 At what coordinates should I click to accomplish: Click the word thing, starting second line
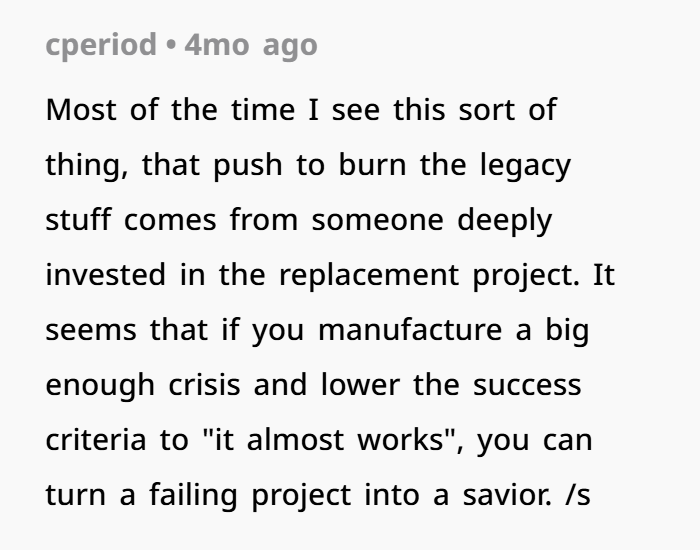[x=87, y=166]
